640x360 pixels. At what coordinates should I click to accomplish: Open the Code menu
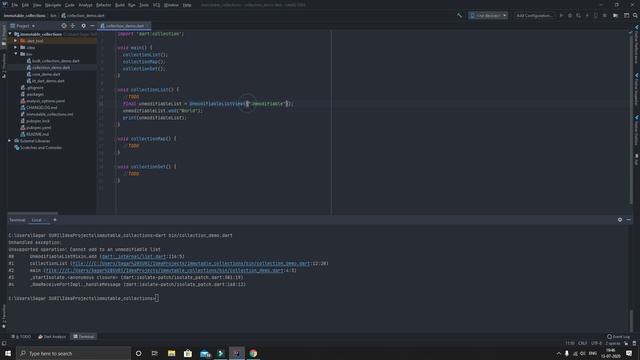pyautogui.click(x=70, y=5)
